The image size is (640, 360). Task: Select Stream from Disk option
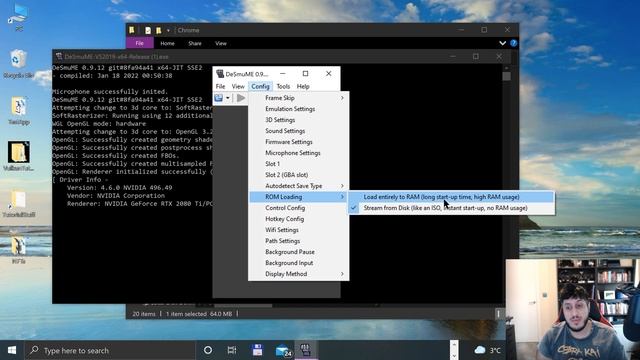(x=451, y=208)
